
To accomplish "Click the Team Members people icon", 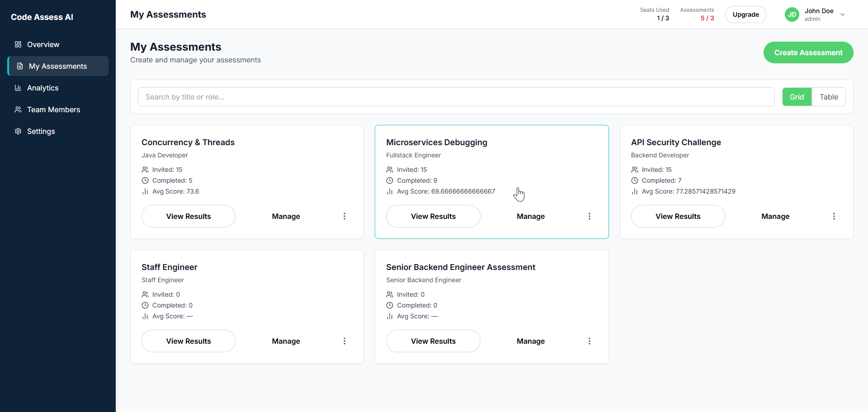I will pyautogui.click(x=18, y=109).
